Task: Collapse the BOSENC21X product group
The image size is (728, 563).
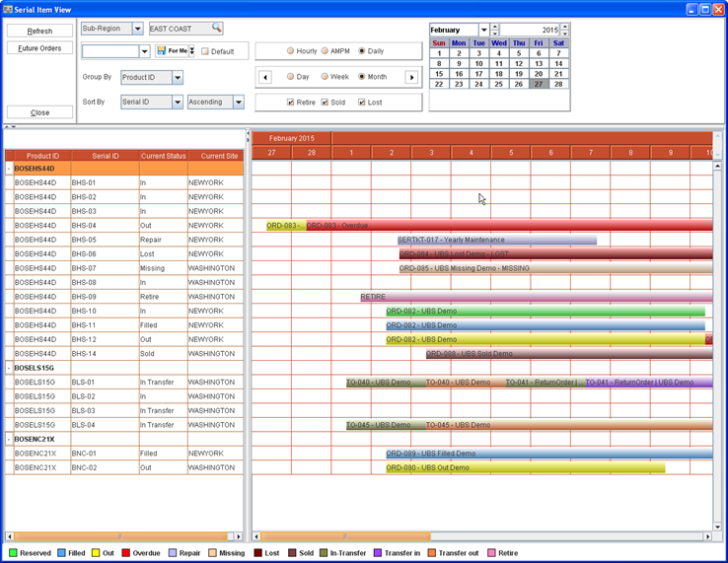Action: (9, 439)
